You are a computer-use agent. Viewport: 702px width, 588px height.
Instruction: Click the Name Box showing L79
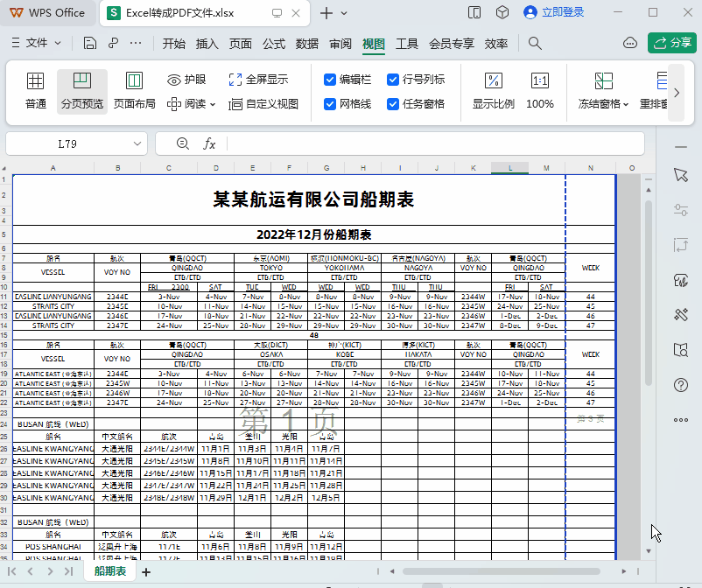pos(67,143)
